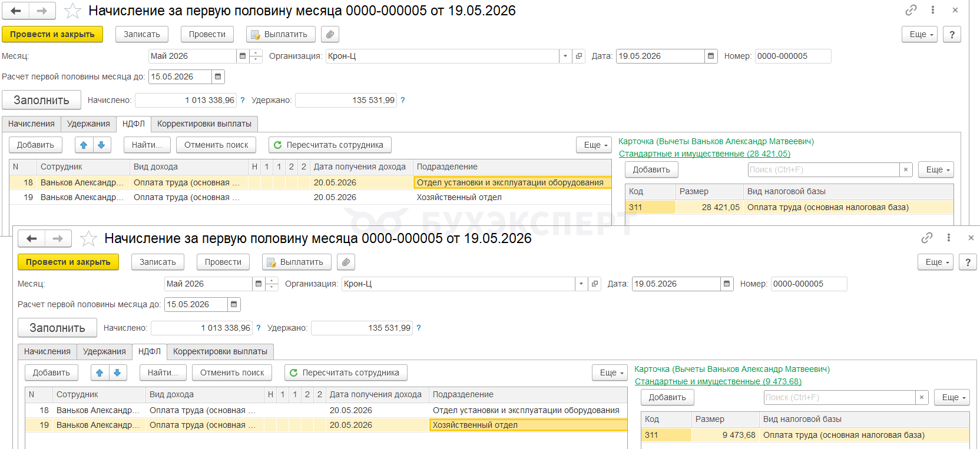The height and width of the screenshot is (449, 980).
Task: Expand the Организация dropdown in the front window
Action: pos(581,284)
